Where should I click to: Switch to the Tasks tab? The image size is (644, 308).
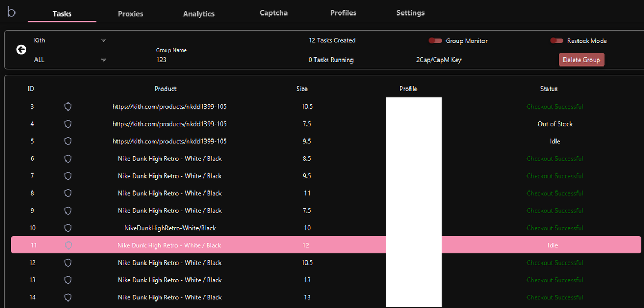coord(62,14)
